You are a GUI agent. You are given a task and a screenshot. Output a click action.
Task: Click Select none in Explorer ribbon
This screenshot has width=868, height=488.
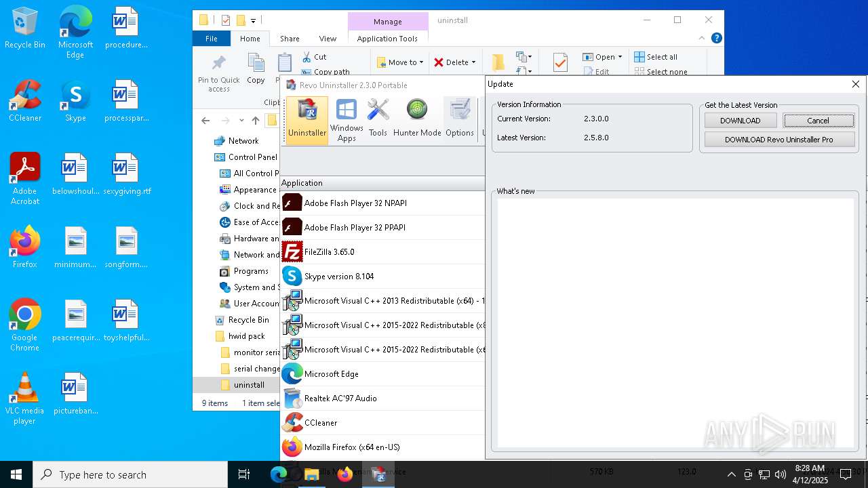(660, 72)
